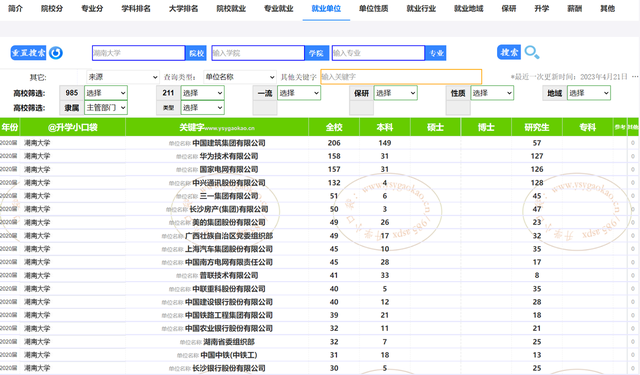Select the 中国铁路工程集团有限公司 row
This screenshot has width=640, height=375.
(x=320, y=315)
